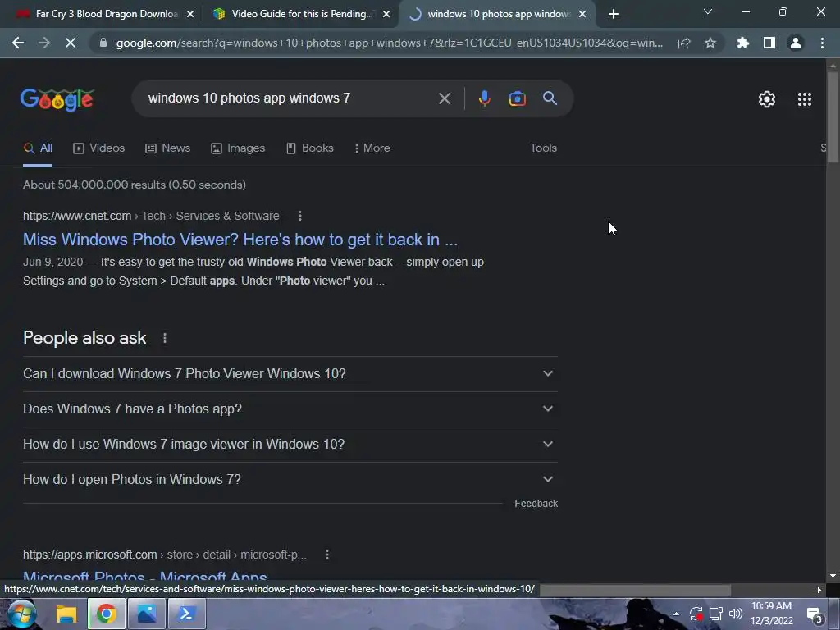Expand 'Can I download Windows 7 Photo Viewer' question
The height and width of the screenshot is (630, 840).
tap(290, 374)
